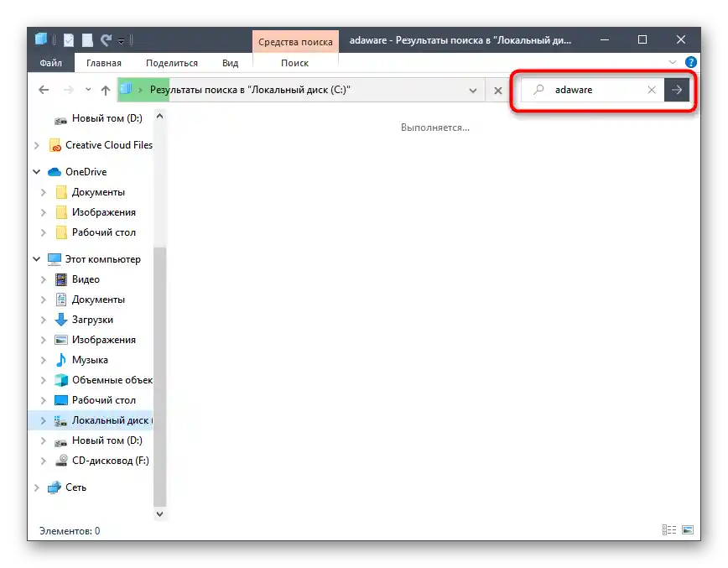Viewport: 728px width, 568px height.
Task: Open Help with the question mark icon
Action: pyautogui.click(x=691, y=62)
